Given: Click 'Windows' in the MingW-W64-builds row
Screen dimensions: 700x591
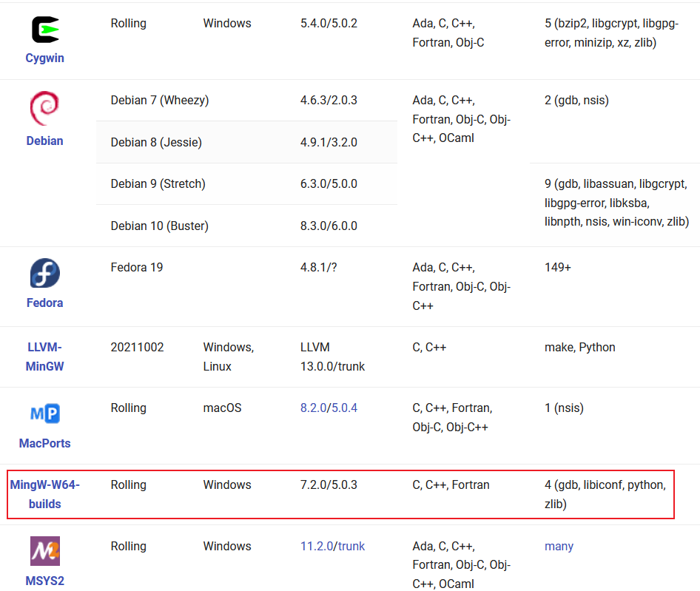Looking at the screenshot, I should 226,484.
